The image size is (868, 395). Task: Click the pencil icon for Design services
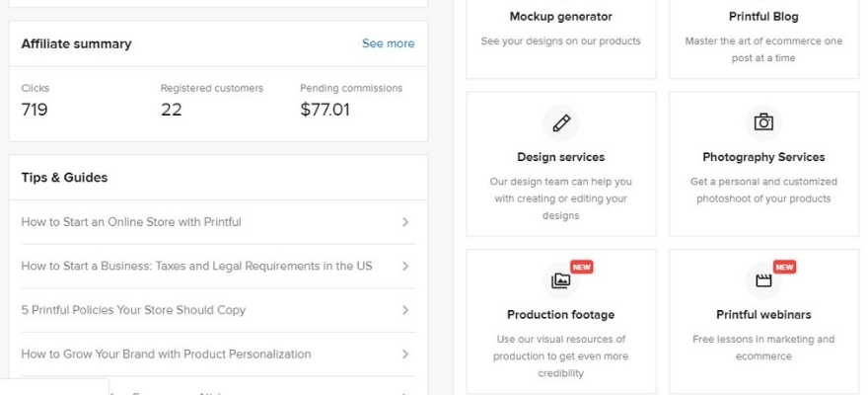coord(561,123)
